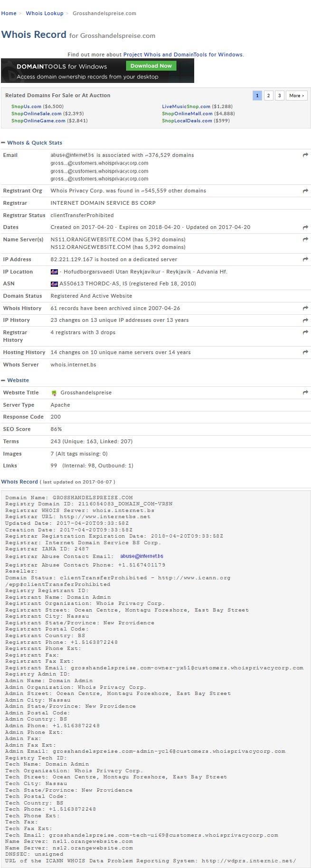
Task: Select page 3 of related domains
Action: (280, 96)
